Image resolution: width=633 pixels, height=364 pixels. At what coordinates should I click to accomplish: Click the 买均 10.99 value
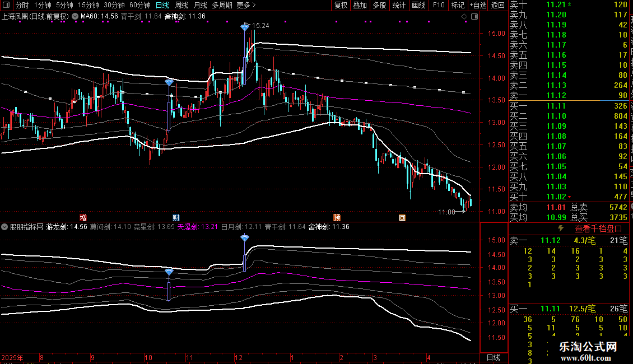(556, 217)
